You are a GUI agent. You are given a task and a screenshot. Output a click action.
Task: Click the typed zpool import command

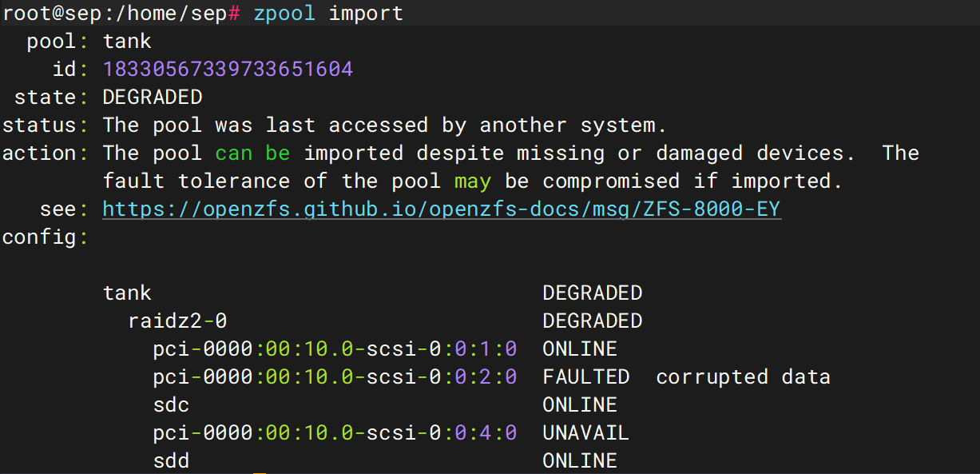[x=328, y=14]
